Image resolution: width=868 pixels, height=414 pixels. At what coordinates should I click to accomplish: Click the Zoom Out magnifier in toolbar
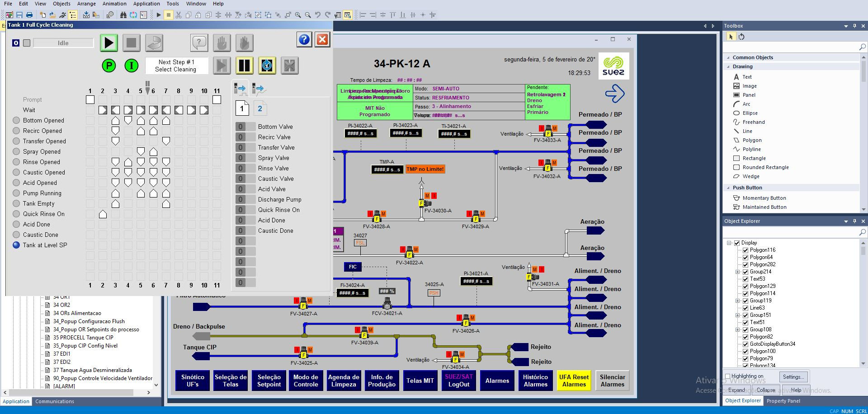[x=308, y=15]
